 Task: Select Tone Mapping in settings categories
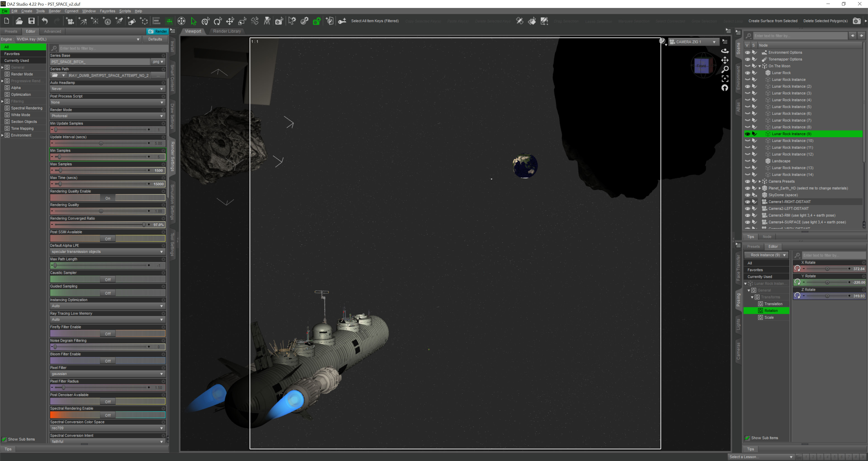click(22, 128)
